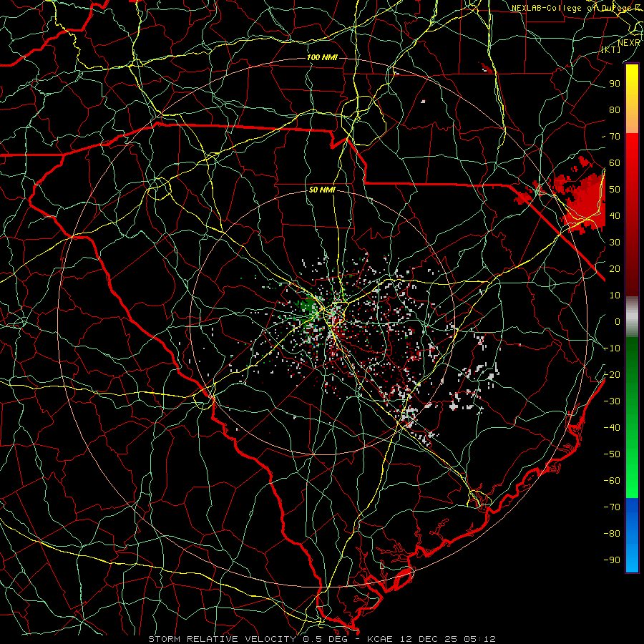Select the 40 value on the velocity scale
The height and width of the screenshot is (644, 644).
tap(615, 215)
